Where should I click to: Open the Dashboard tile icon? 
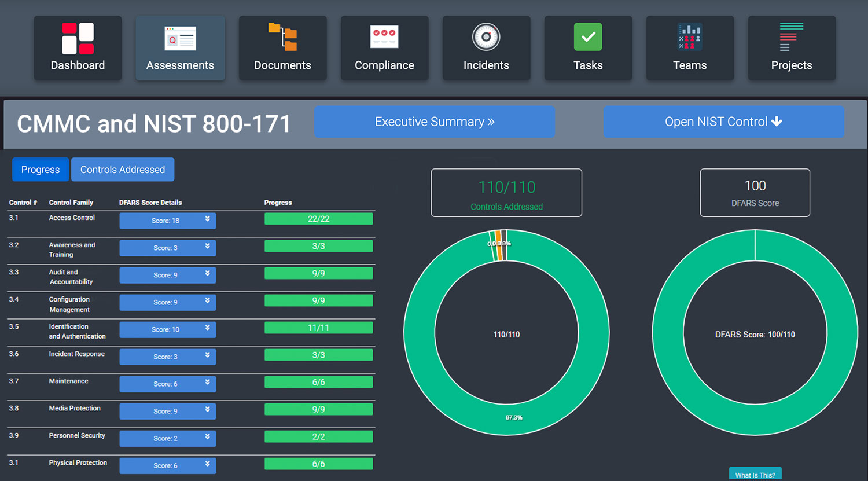(78, 38)
